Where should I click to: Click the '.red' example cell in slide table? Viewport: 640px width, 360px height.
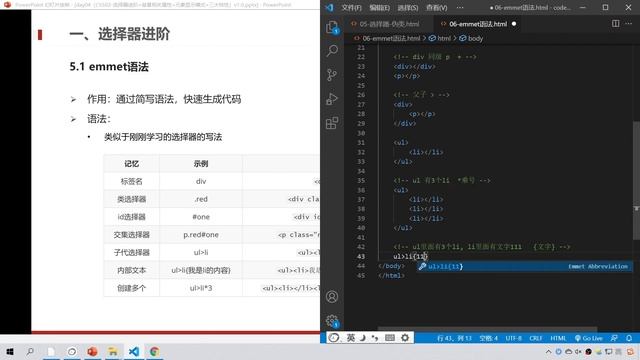pos(201,199)
